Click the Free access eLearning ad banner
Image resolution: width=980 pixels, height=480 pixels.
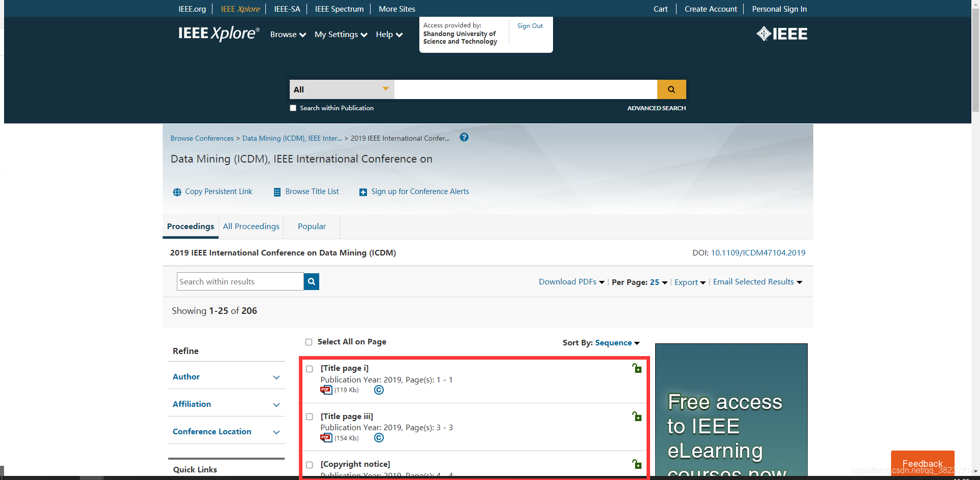(731, 410)
